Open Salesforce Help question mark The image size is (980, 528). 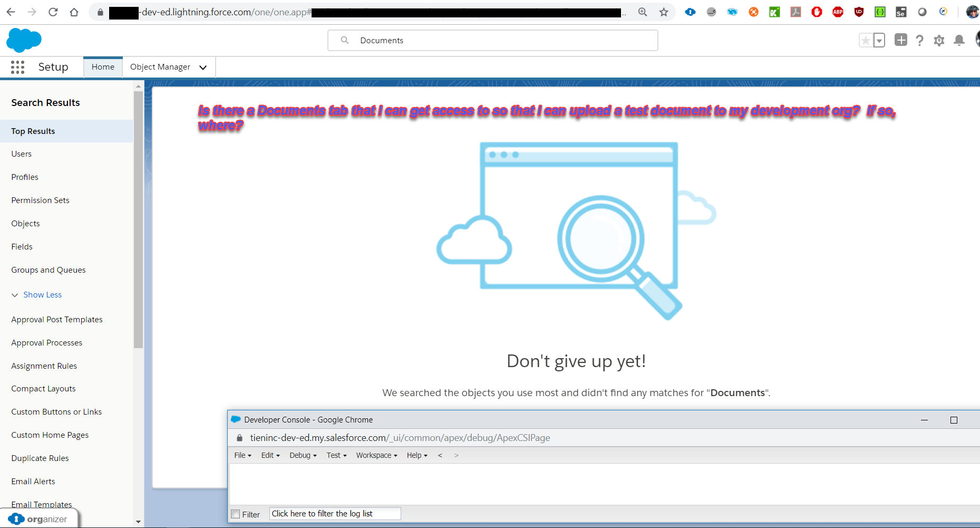919,41
